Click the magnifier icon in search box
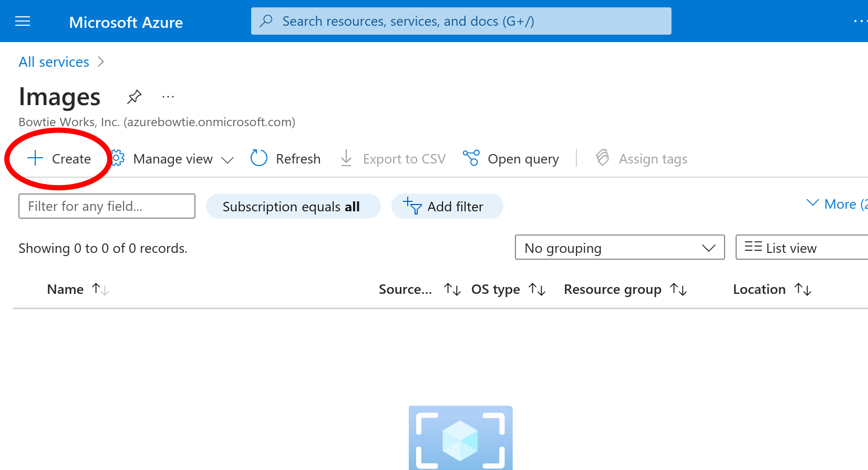The width and height of the screenshot is (868, 470). point(266,21)
